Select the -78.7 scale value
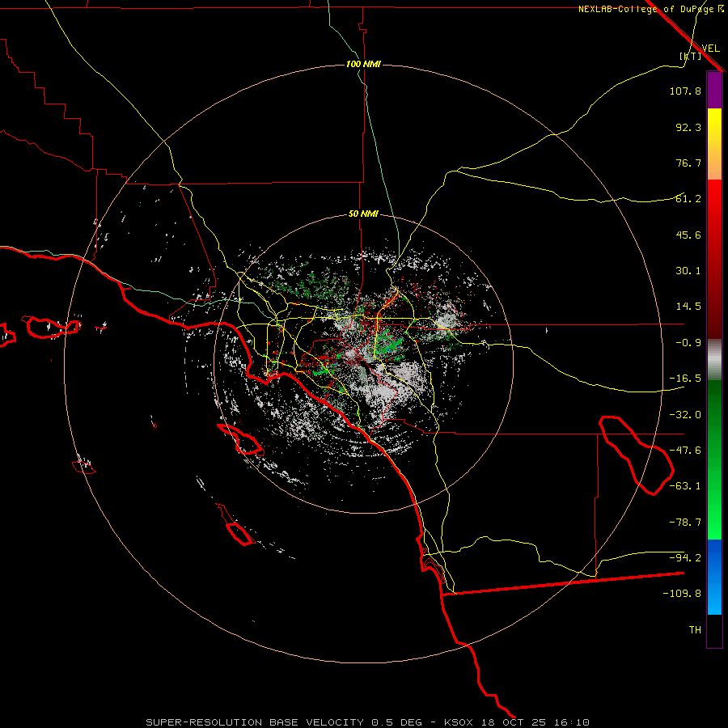 click(x=685, y=523)
